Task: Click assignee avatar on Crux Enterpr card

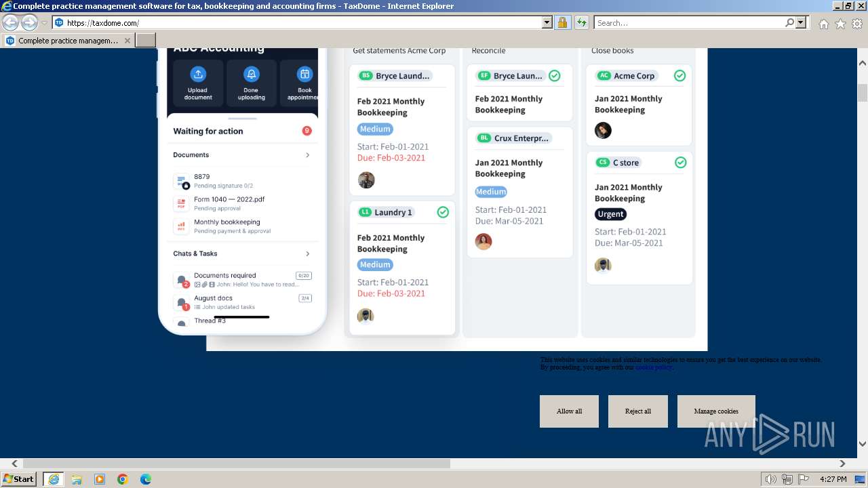Action: click(484, 241)
